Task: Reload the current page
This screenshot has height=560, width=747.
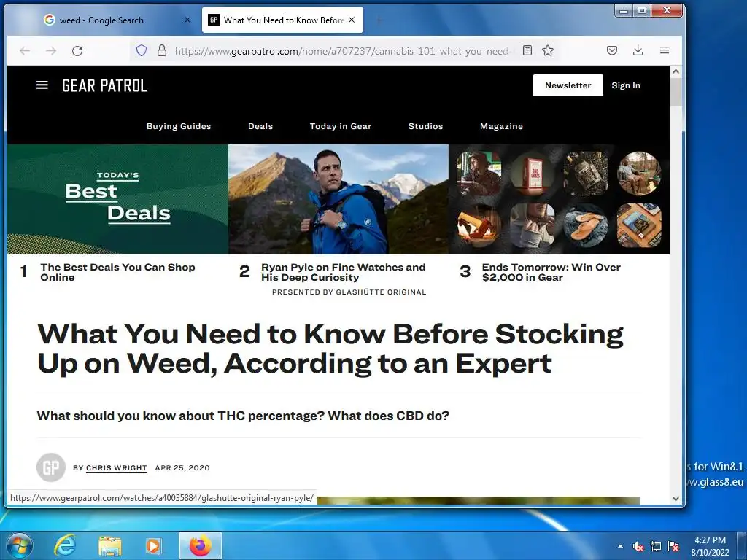Action: coord(77,50)
